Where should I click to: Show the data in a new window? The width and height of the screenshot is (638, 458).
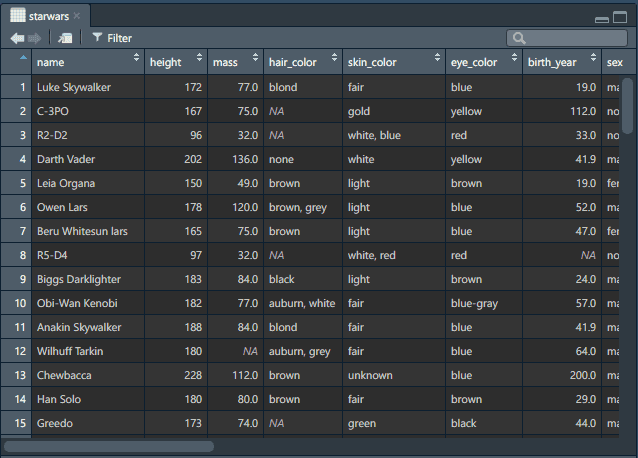click(x=65, y=38)
